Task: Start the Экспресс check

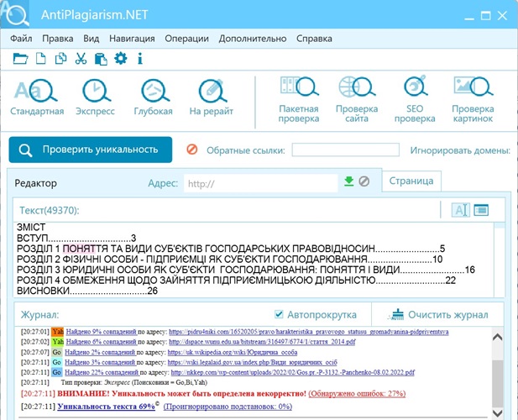Action: coord(96,97)
